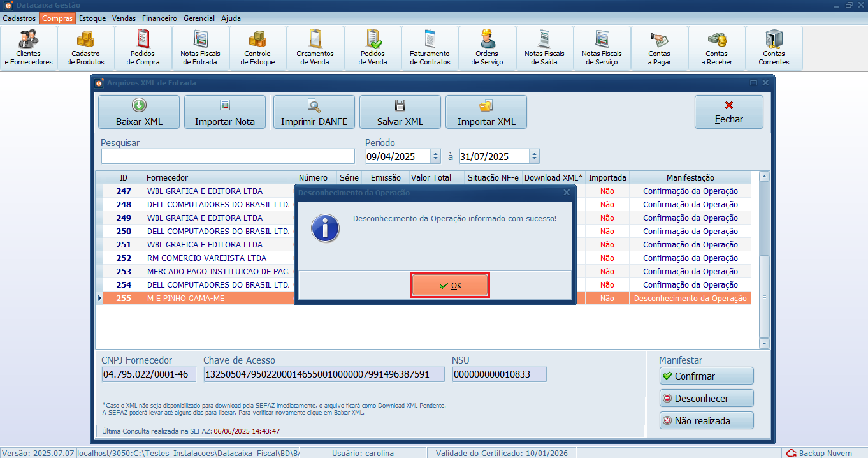868x458 pixels.
Task: Open start date 09/04/2025 dropdown
Action: (x=435, y=156)
